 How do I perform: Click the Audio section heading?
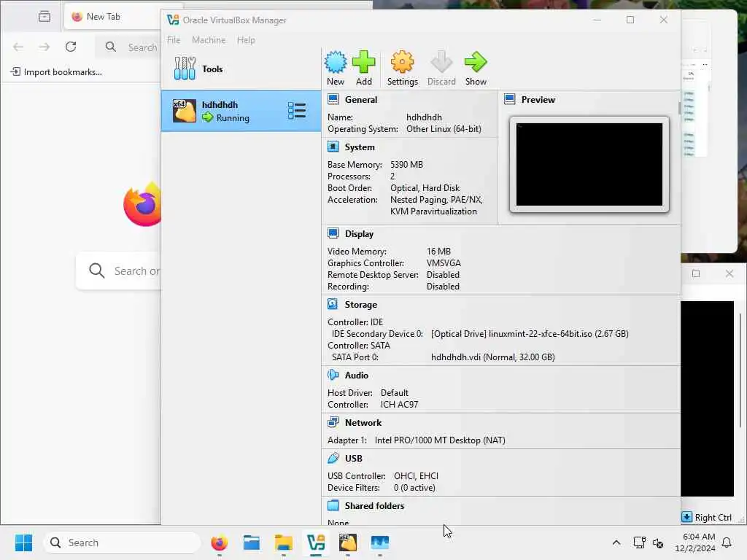(356, 376)
